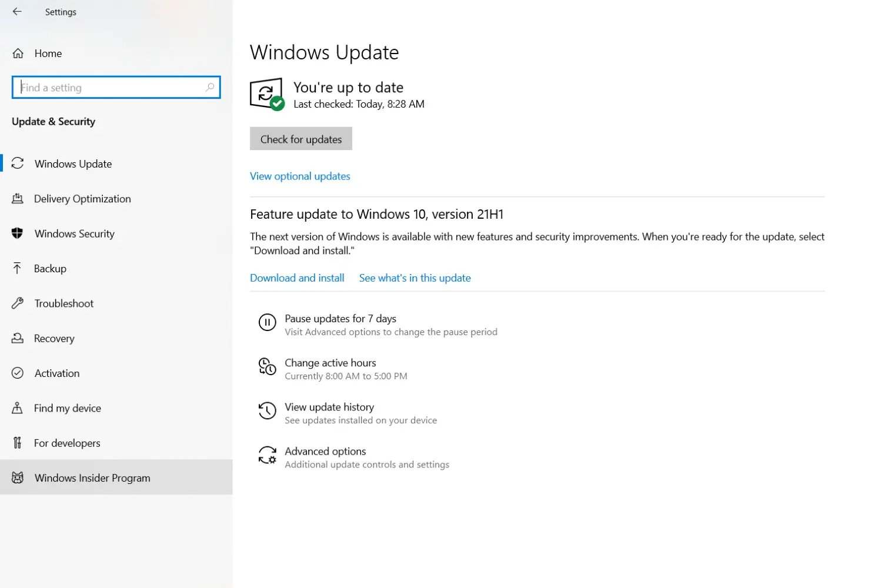Click 'Feature update to Windows 10, version 21H1' heading

pos(377,214)
